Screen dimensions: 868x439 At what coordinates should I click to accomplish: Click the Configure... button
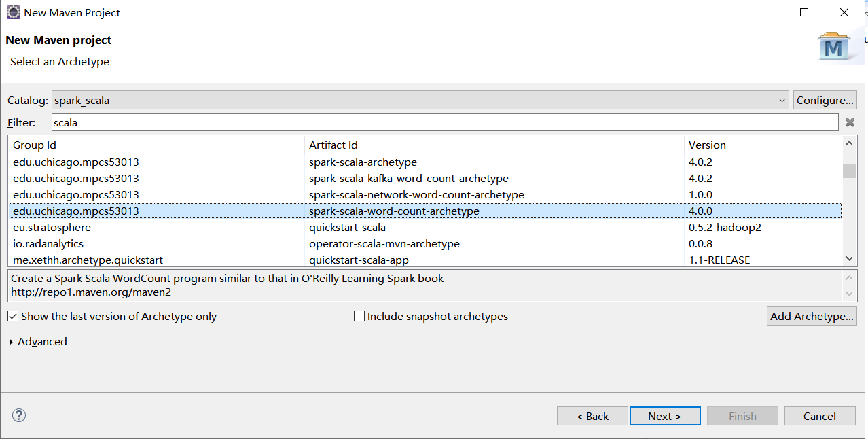pos(825,100)
